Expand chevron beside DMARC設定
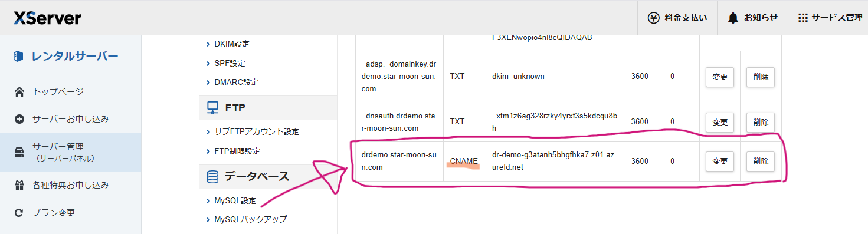Screen dimensions: 868x234 tap(208, 82)
